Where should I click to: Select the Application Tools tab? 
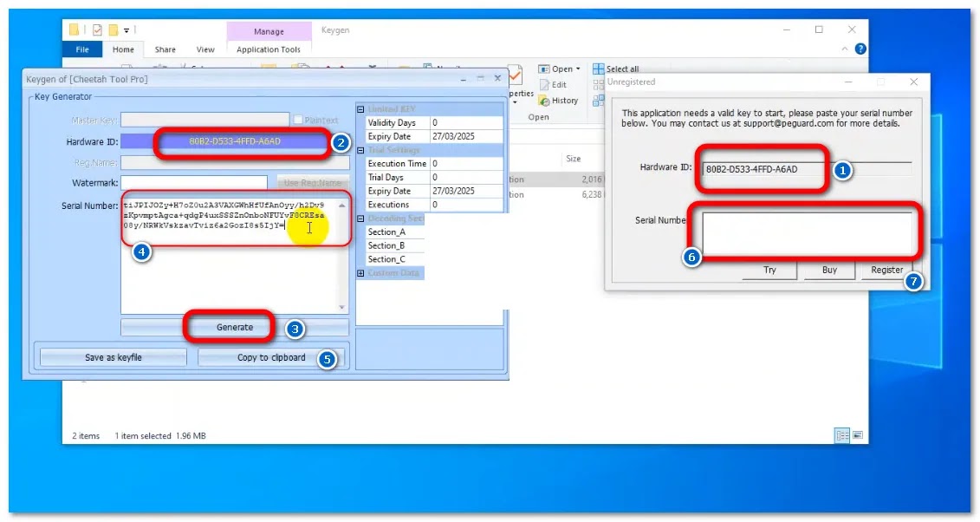click(268, 49)
